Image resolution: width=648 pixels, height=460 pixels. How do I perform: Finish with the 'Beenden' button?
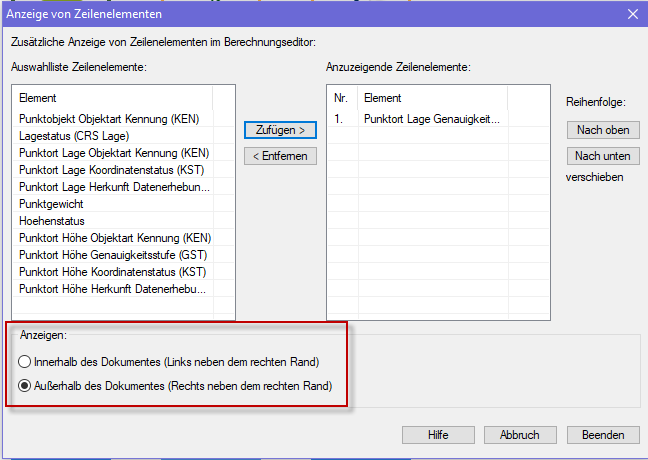pyautogui.click(x=603, y=435)
